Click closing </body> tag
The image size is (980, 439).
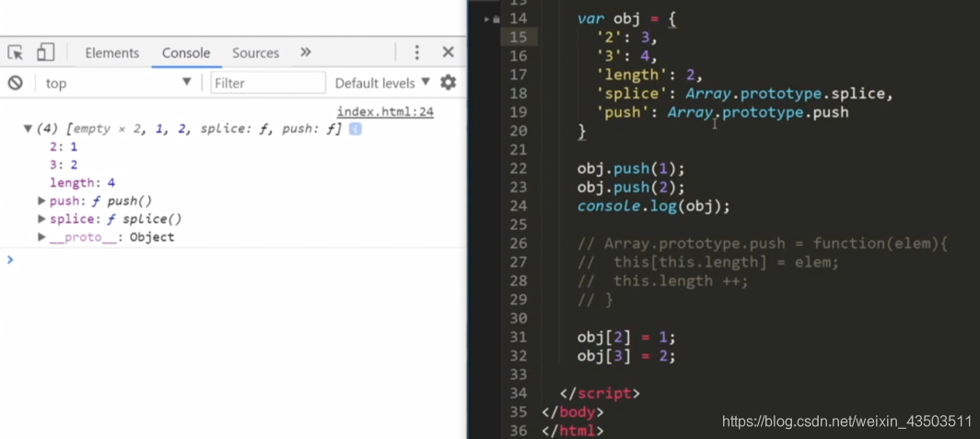coord(573,412)
